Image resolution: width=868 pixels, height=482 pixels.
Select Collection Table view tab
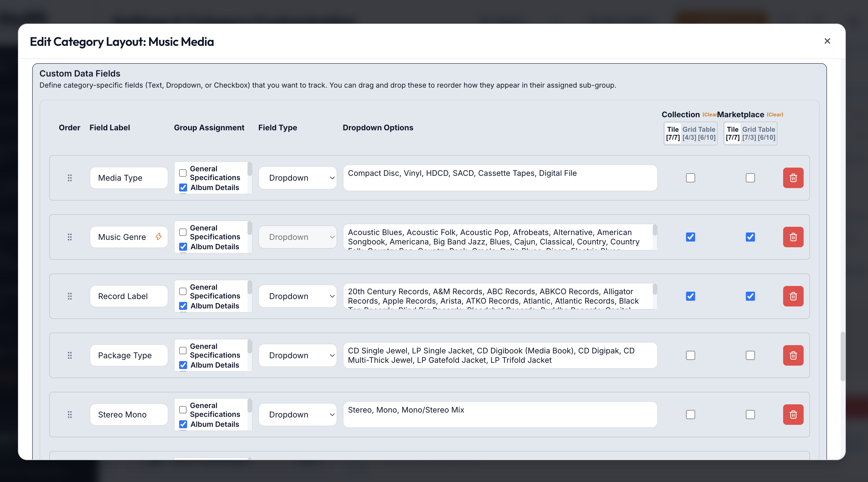click(707, 133)
